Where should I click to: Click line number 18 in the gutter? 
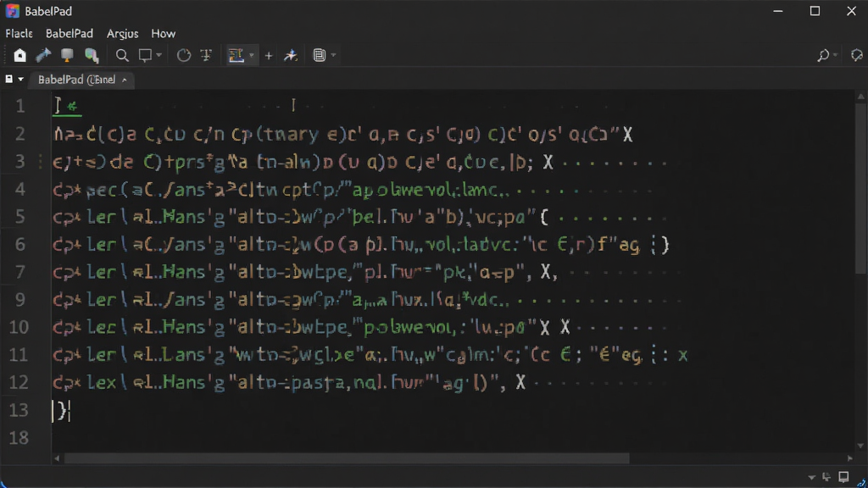tap(19, 438)
